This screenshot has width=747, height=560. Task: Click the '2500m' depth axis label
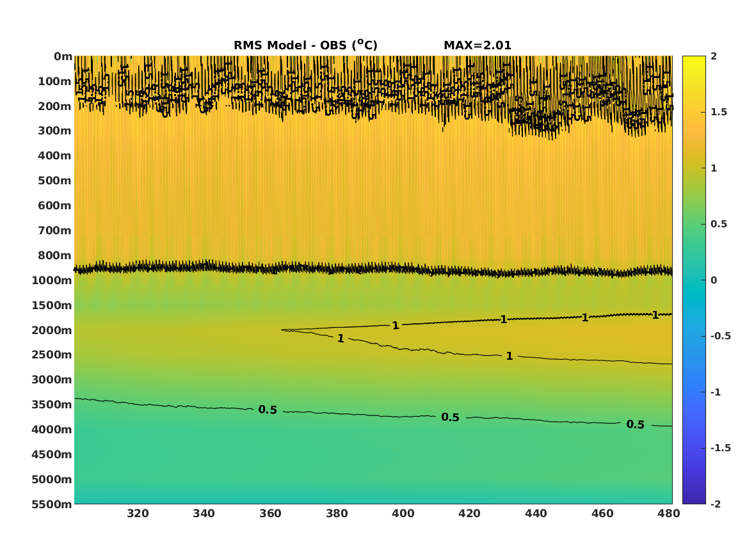click(52, 355)
